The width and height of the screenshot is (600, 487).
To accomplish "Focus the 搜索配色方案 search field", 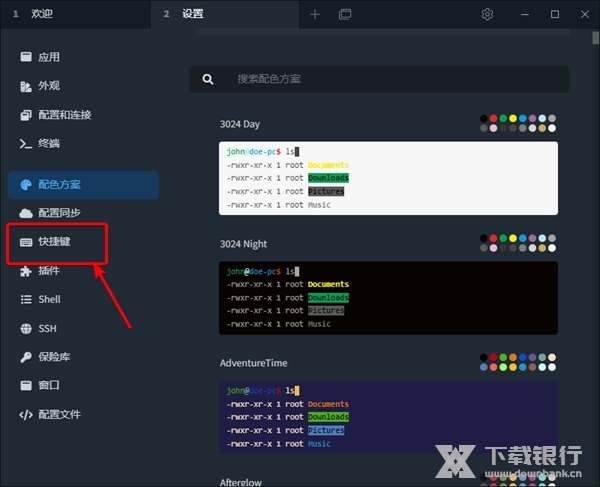I will pyautogui.click(x=379, y=79).
